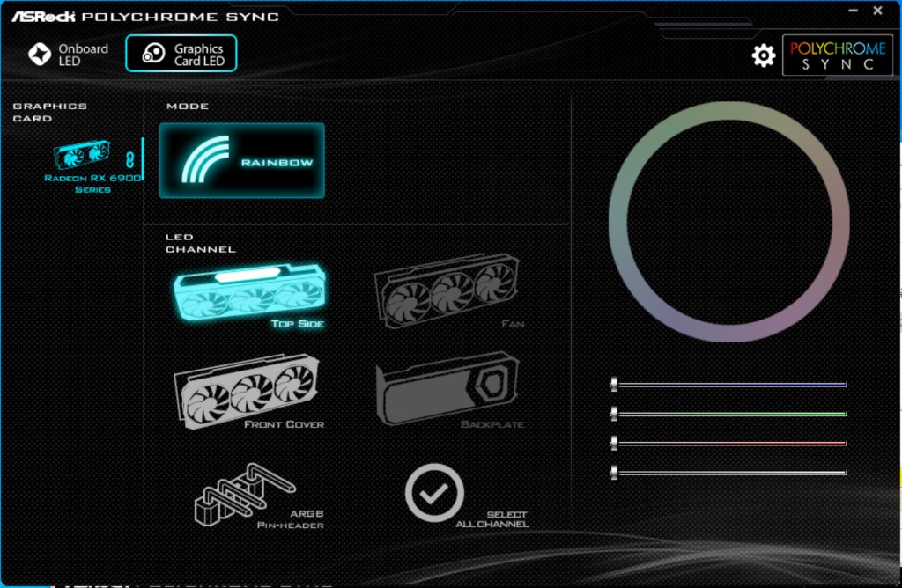The height and width of the screenshot is (588, 902).
Task: Open the Rainbow mode selector
Action: tap(241, 160)
